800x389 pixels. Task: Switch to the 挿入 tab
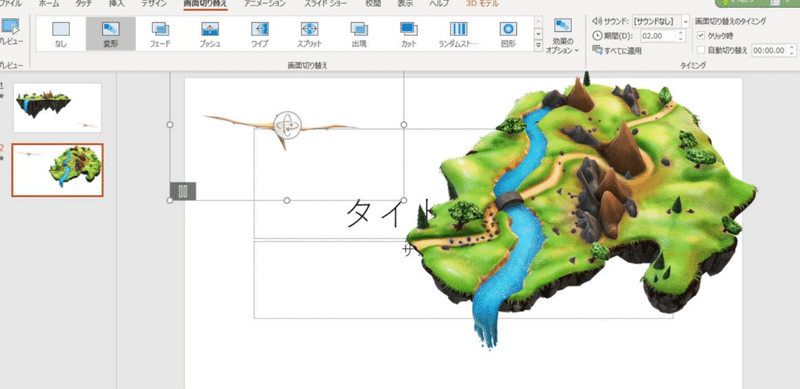tap(117, 4)
